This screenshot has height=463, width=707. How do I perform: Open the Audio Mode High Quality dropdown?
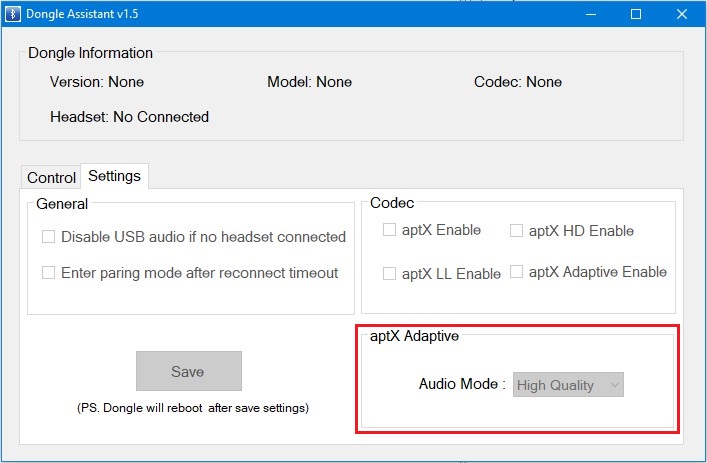(568, 385)
